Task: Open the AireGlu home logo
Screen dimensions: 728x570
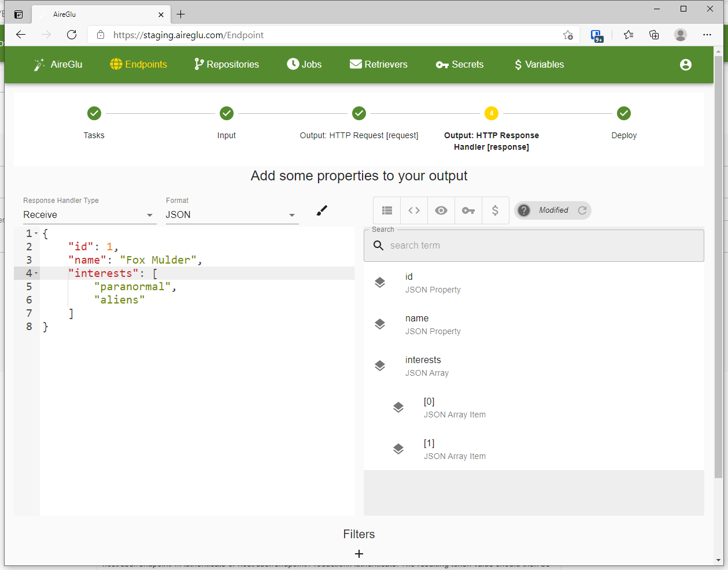Action: tap(58, 64)
